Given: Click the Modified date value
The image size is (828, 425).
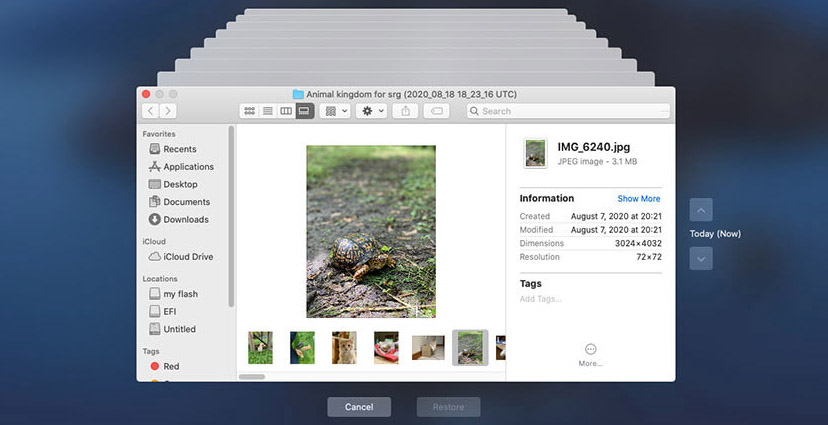Looking at the screenshot, I should coord(616,230).
